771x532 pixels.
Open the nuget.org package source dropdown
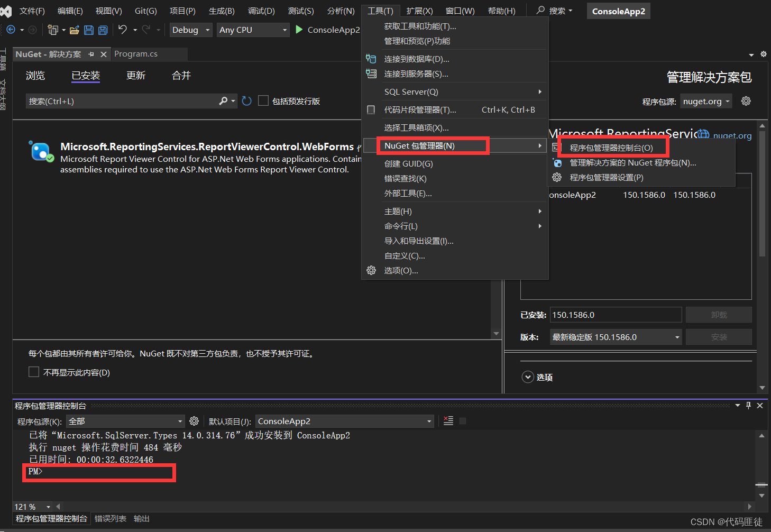click(706, 101)
